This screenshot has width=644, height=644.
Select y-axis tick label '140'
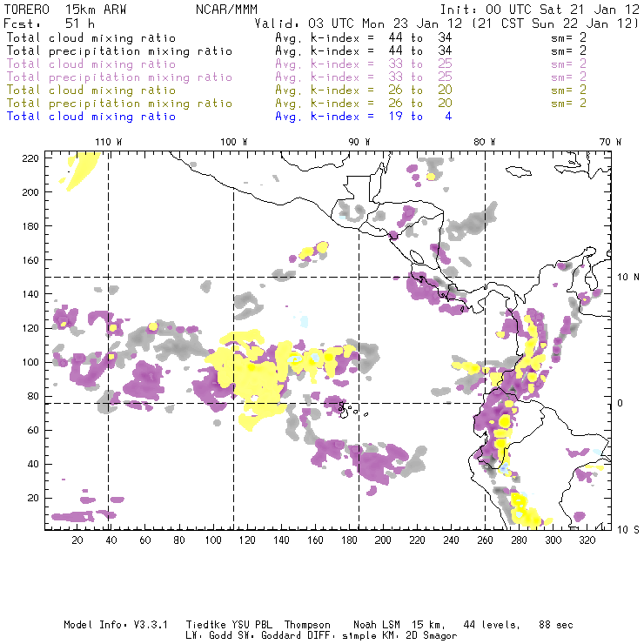(30, 294)
